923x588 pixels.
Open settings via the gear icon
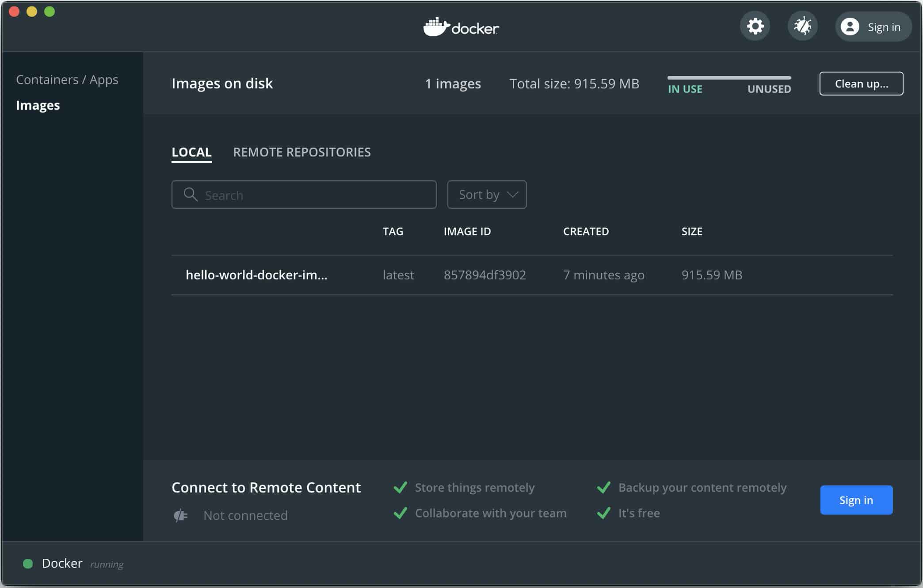click(755, 26)
